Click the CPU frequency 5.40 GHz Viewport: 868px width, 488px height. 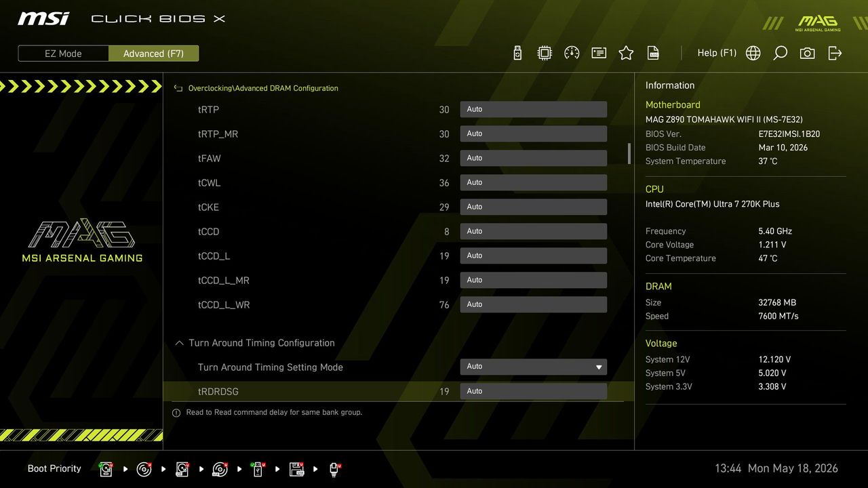[x=775, y=231]
